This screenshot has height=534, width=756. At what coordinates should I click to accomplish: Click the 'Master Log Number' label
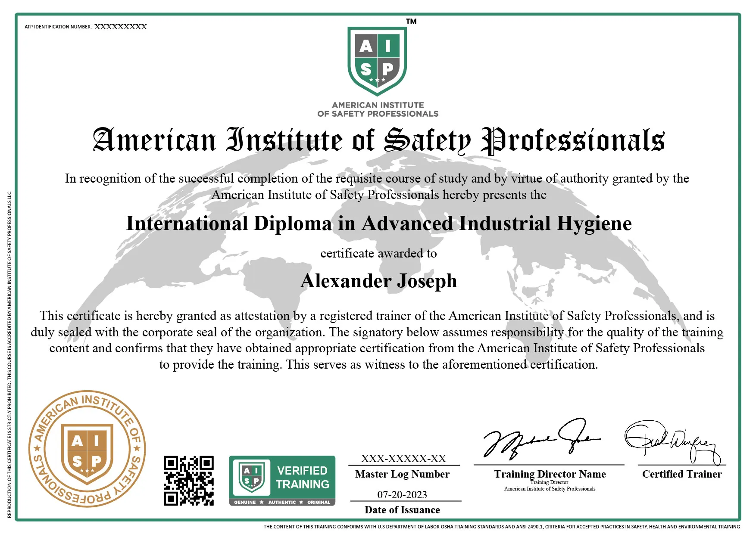[x=403, y=474]
